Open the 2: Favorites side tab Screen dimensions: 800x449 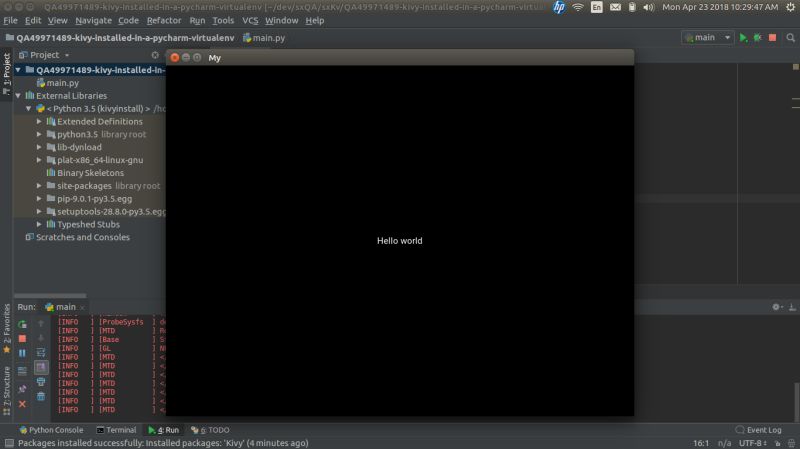point(6,328)
